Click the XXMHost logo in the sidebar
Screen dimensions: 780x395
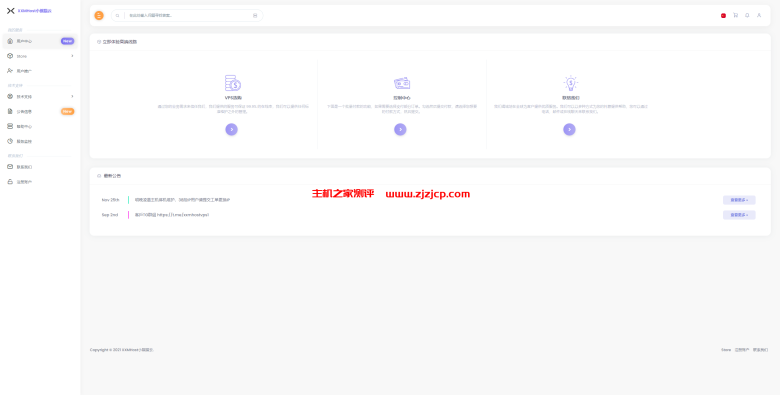pos(29,10)
